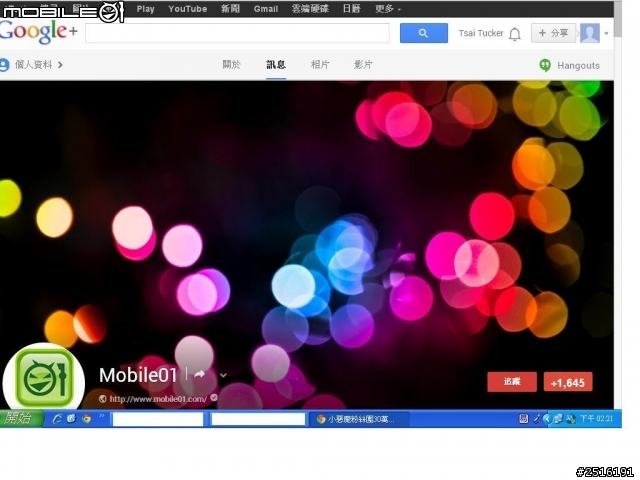This screenshot has height=480, width=640.
Task: Launch Internet Explorer from quick launch
Action: click(57, 418)
